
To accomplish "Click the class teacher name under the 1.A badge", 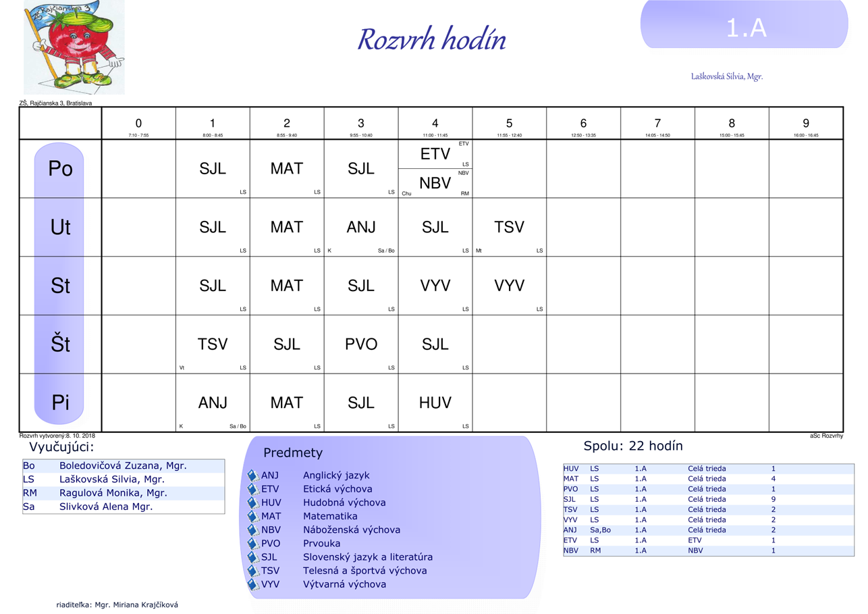I will pos(726,76).
